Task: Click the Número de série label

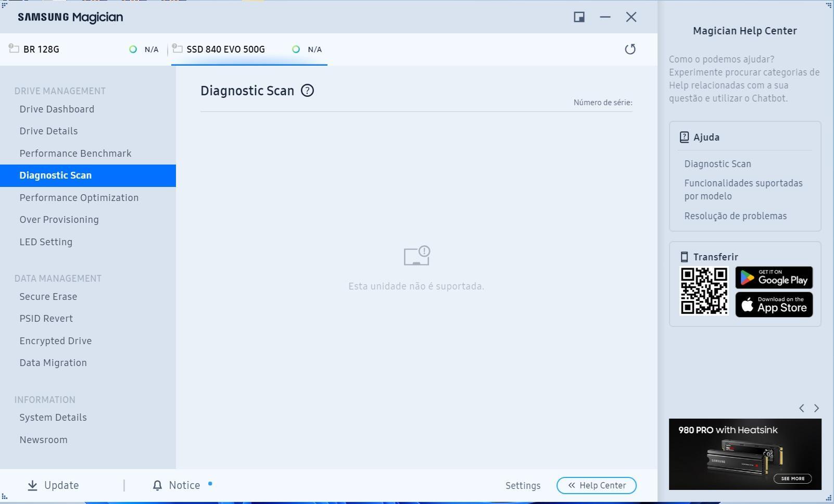Action: (603, 103)
